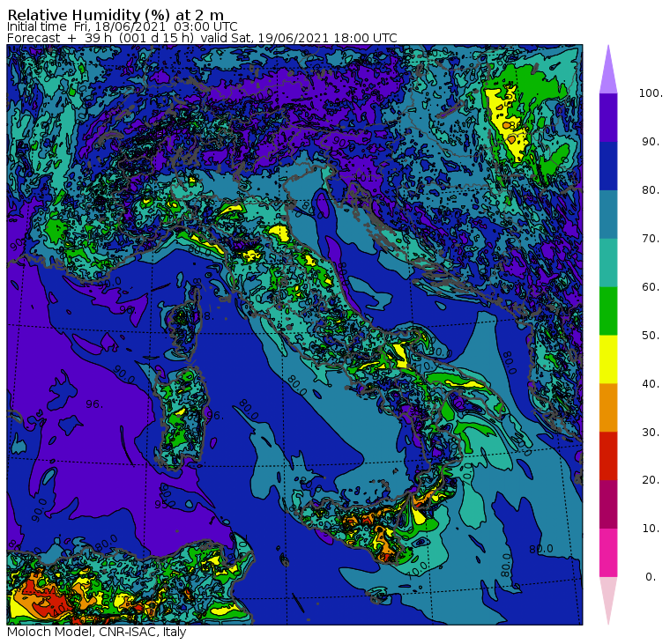Image resolution: width=670 pixels, height=644 pixels.
Task: Click the 'Relative Humidity (%) at 2 m' title
Action: [x=115, y=15]
